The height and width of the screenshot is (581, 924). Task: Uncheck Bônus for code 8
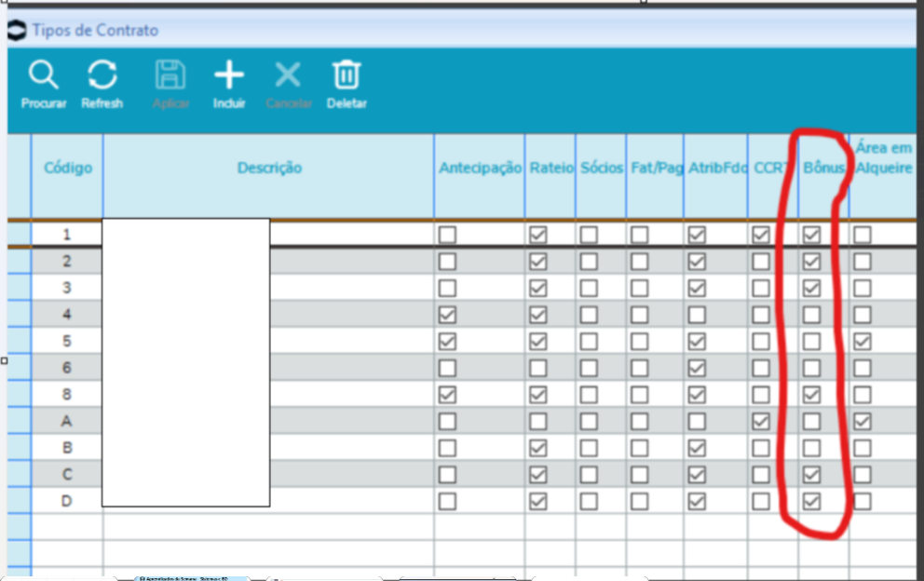[x=811, y=394]
